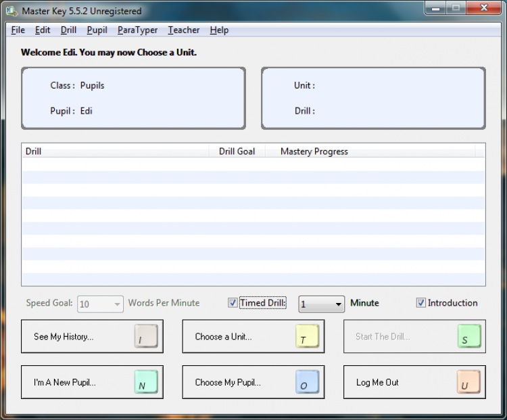This screenshot has height=420, width=507.
Task: Click the Unit: label
Action: [x=304, y=85]
